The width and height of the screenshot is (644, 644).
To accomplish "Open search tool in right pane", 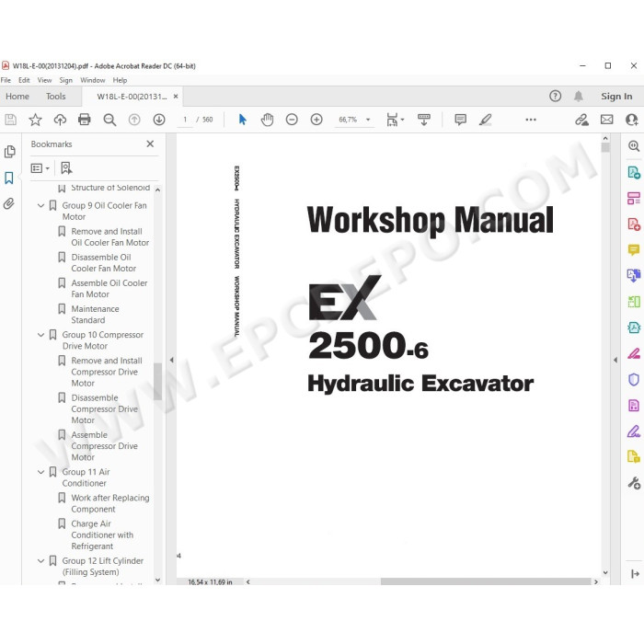I will [634, 145].
